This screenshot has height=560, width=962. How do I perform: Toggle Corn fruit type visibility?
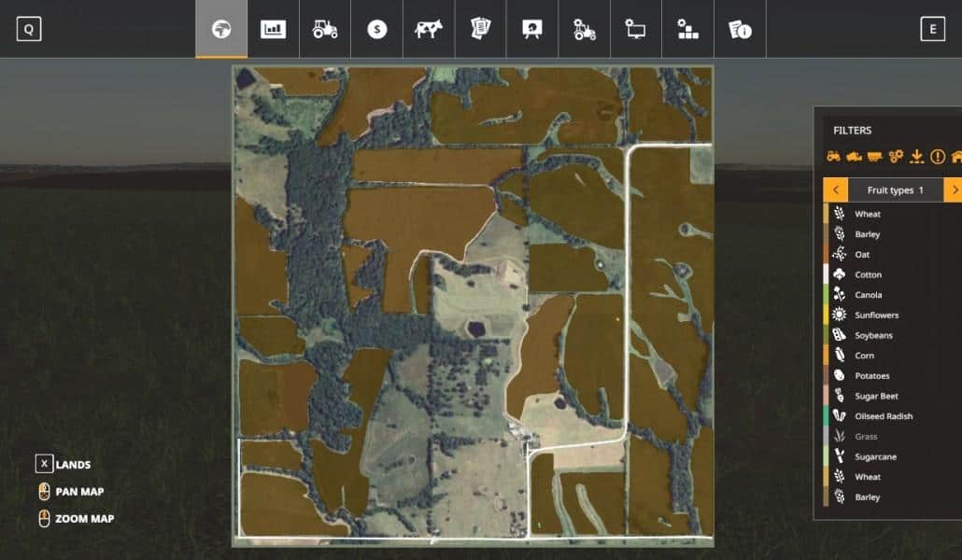click(864, 356)
